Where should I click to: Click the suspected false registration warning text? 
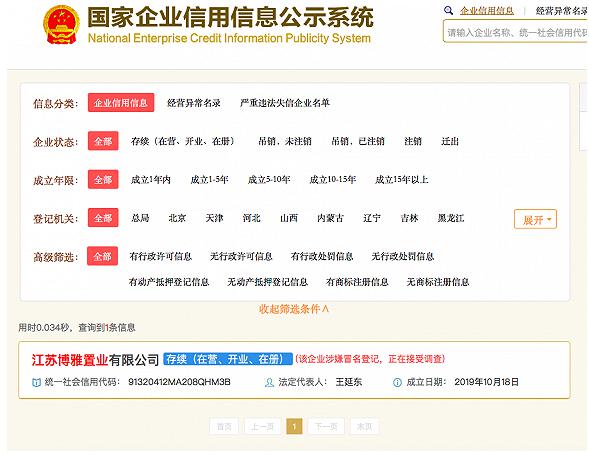click(x=370, y=359)
